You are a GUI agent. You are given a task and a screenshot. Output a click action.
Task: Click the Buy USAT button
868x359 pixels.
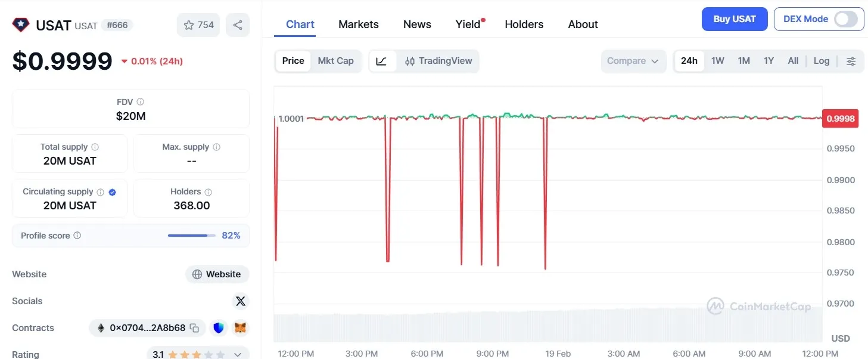pyautogui.click(x=734, y=18)
